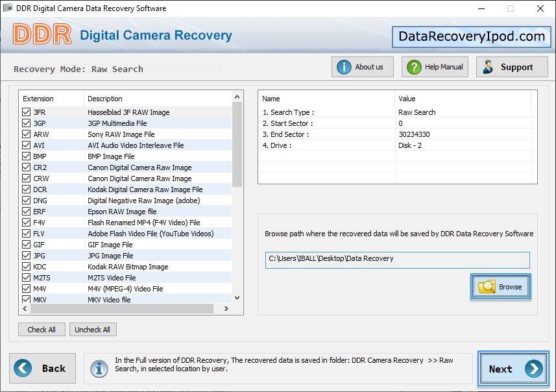
Task: Toggle the M2TS Video File checkbox
Action: [26, 277]
